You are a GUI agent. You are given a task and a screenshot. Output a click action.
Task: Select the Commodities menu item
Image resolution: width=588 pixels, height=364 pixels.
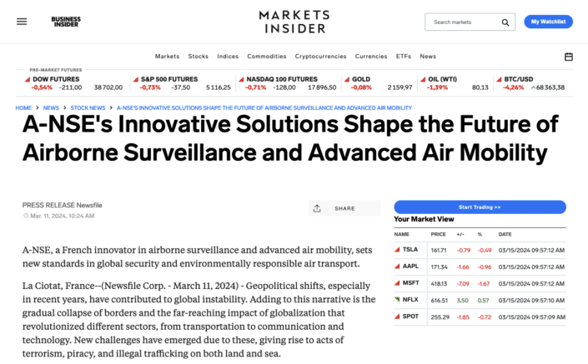267,57
